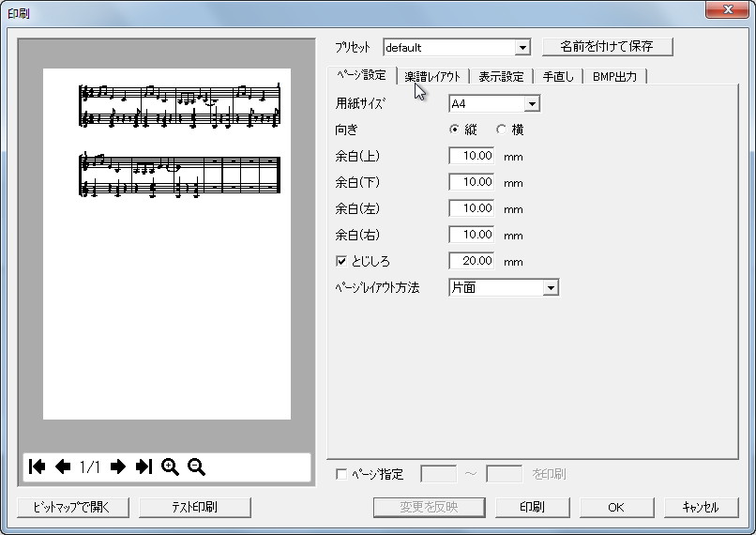Click キャンセル button

(x=701, y=507)
